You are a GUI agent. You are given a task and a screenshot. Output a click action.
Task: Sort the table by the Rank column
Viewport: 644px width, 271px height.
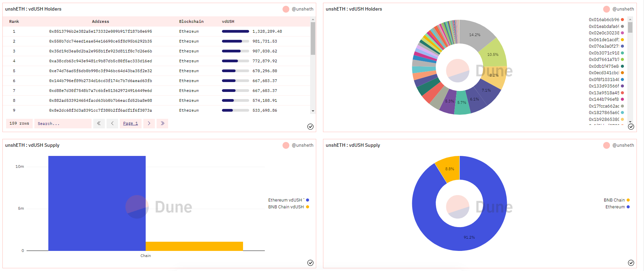point(14,21)
